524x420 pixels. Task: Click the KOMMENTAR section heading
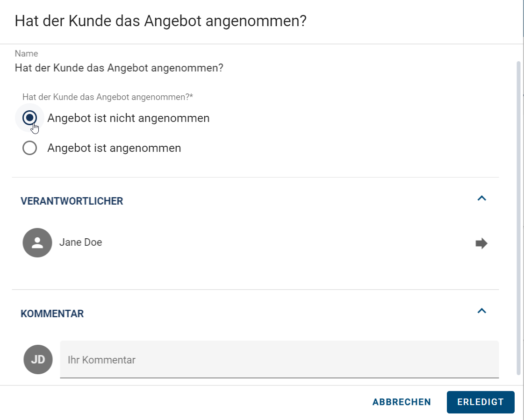tap(52, 313)
